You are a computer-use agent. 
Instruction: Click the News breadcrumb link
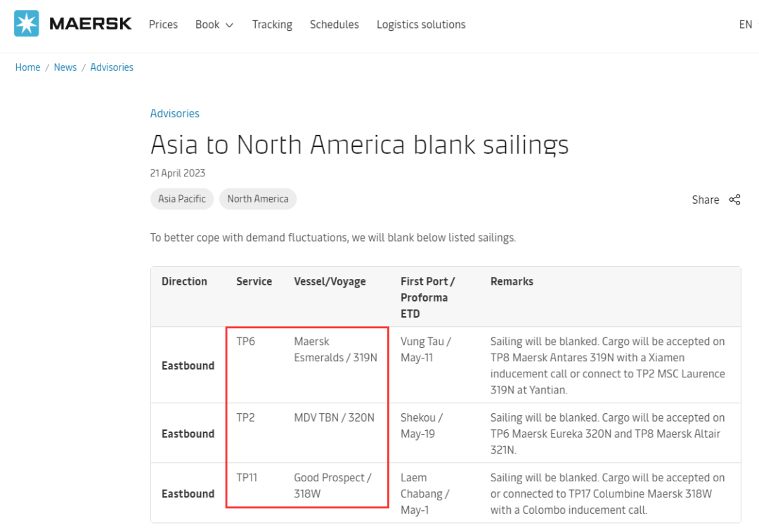(65, 67)
